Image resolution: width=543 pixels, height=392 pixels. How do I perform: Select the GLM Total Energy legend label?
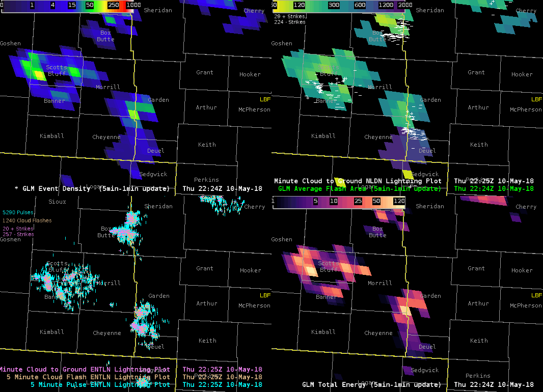pyautogui.click(x=372, y=384)
